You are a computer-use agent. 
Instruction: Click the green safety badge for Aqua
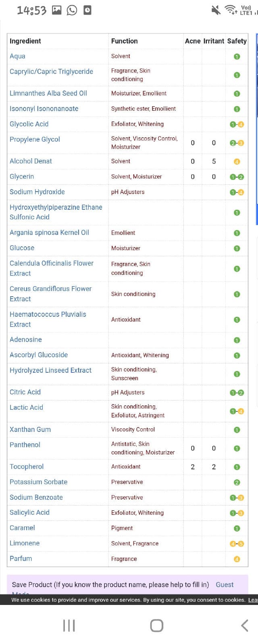pos(237,56)
